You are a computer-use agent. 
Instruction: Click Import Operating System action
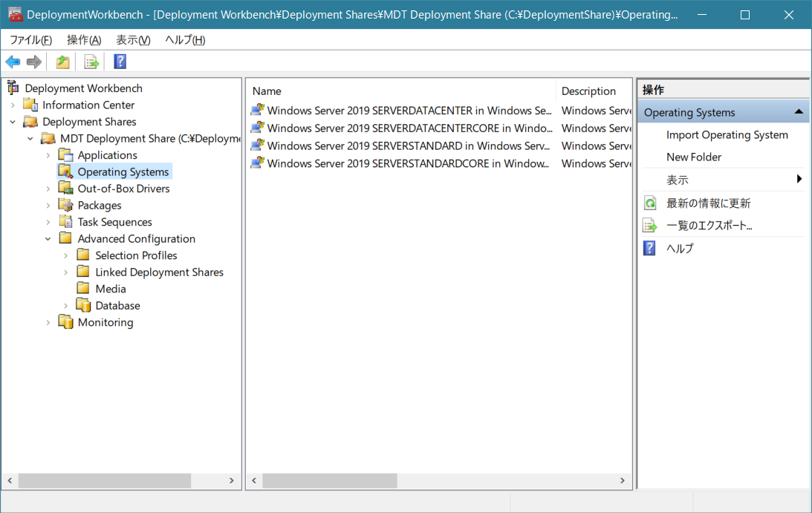pos(727,134)
